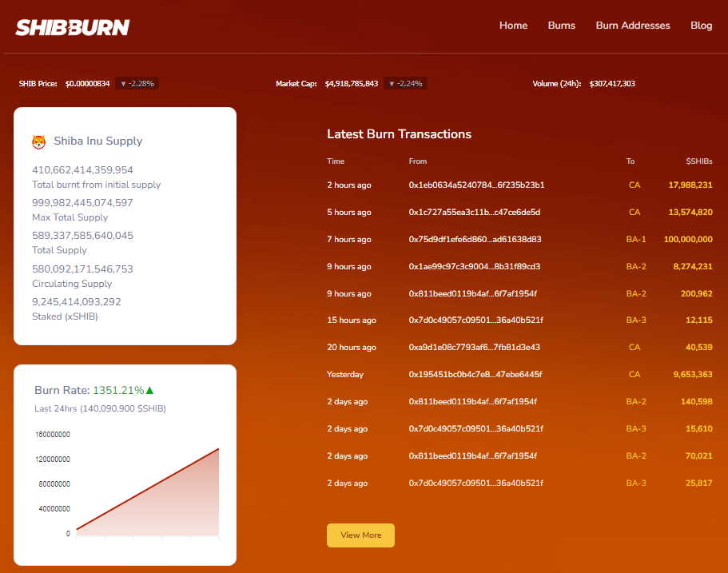Open address 0x75d9df1efe6d860...ad61638d83

[x=475, y=239]
